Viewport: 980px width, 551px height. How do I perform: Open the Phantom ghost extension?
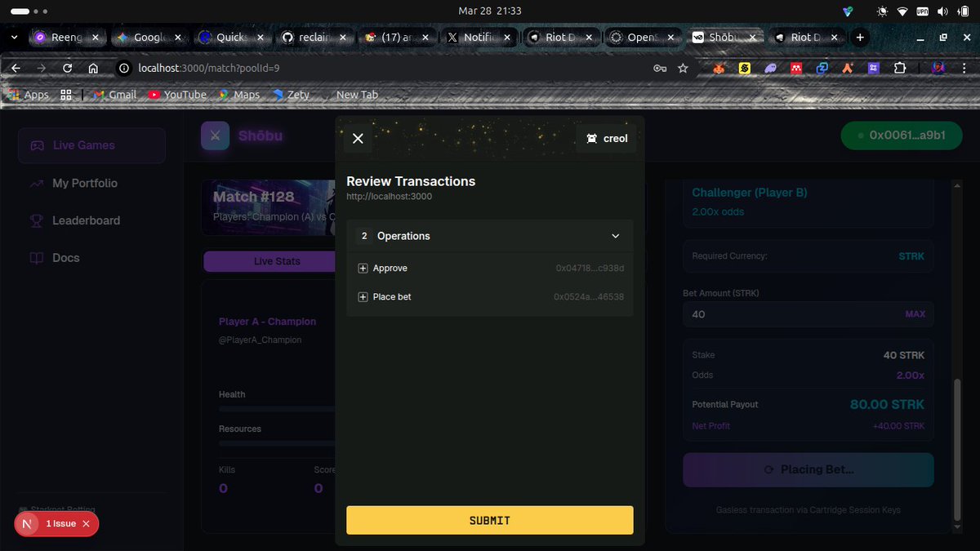[x=770, y=69]
